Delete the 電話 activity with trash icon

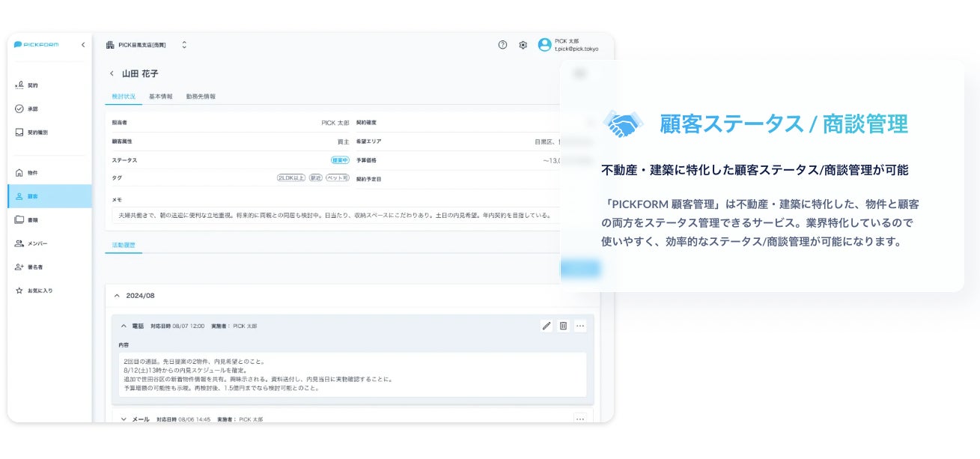(x=563, y=326)
